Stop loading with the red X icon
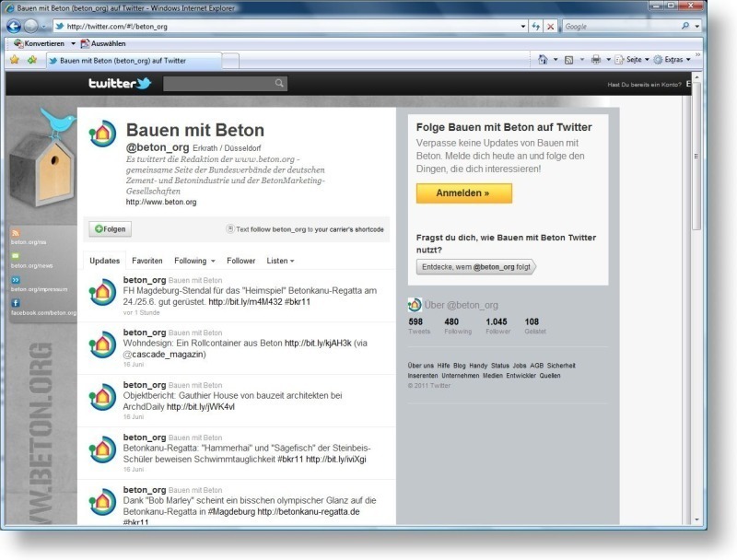The height and width of the screenshot is (560, 737). 550,27
